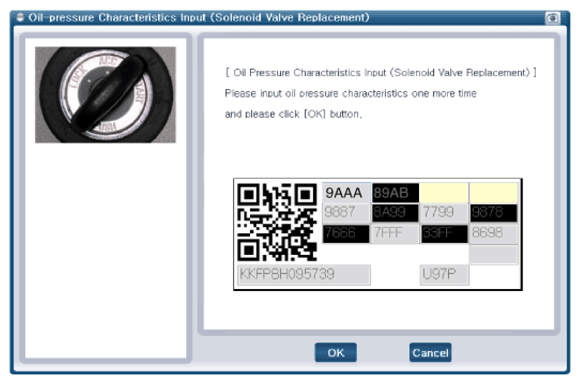Click the ignition key switch image
581x384 pixels.
pos(106,95)
